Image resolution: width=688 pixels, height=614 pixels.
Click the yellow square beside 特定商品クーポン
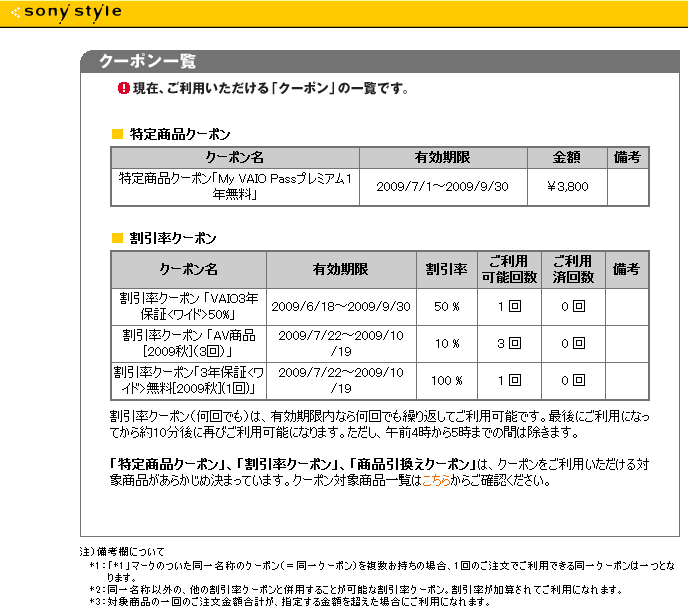tap(118, 134)
